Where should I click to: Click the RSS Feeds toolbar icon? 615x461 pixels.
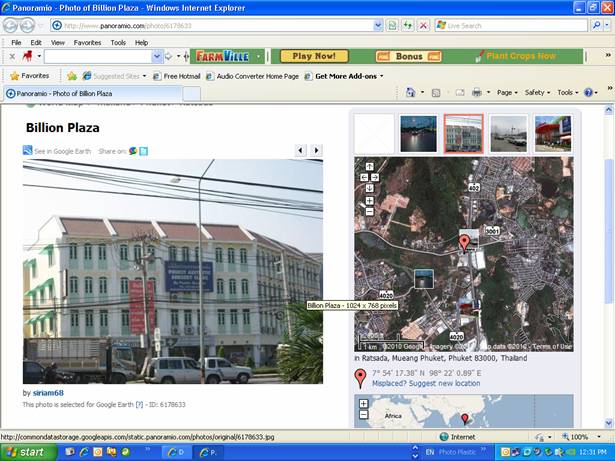coord(436,93)
